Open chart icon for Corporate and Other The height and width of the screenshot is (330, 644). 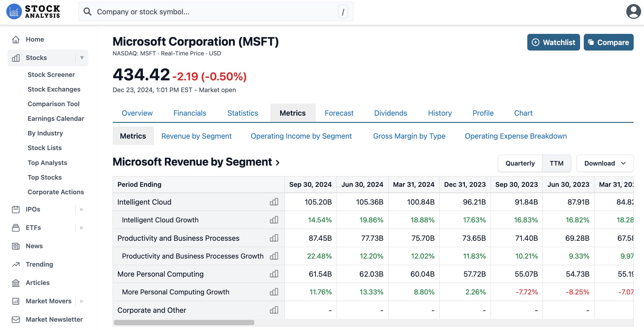point(274,310)
